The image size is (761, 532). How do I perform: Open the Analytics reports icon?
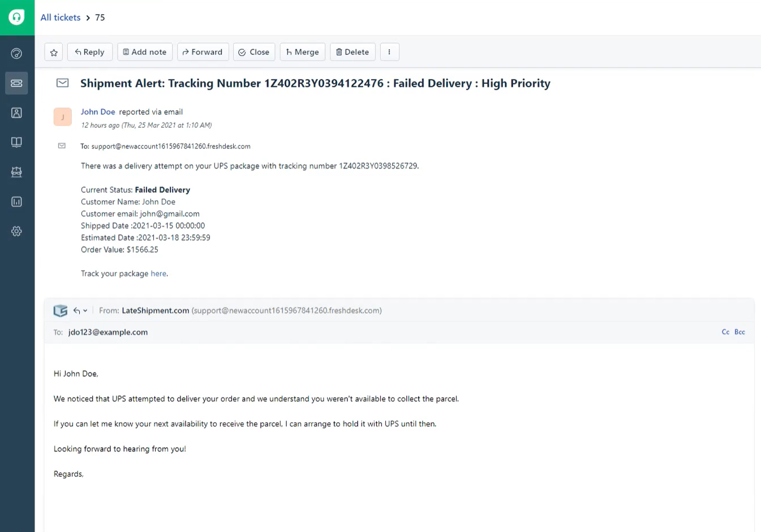(16, 201)
